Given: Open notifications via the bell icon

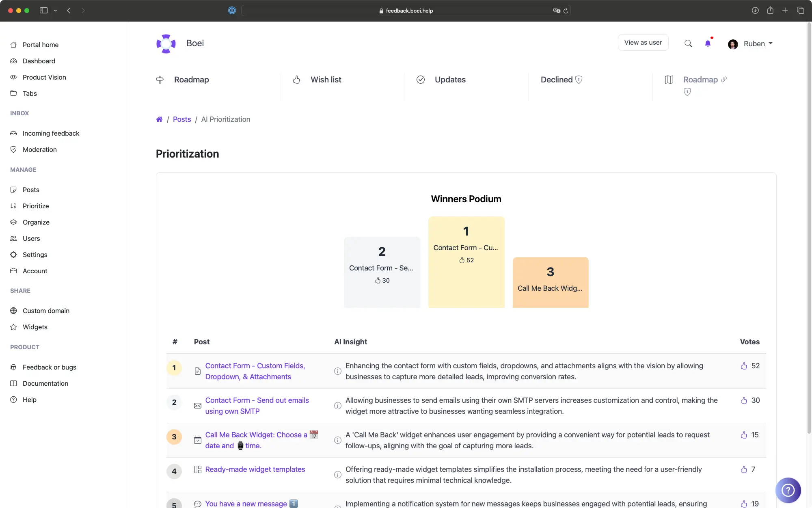Looking at the screenshot, I should (708, 43).
